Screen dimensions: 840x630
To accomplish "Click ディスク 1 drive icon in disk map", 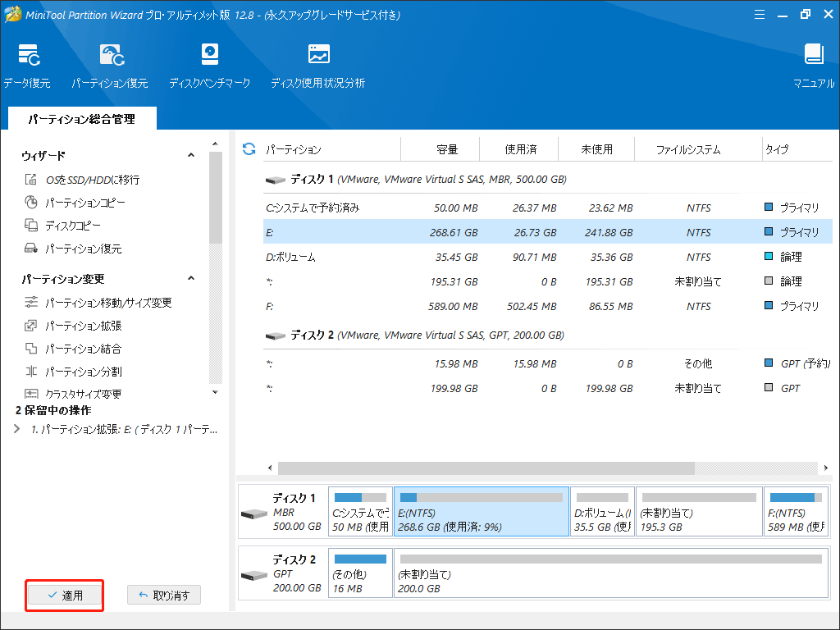I will click(x=254, y=514).
